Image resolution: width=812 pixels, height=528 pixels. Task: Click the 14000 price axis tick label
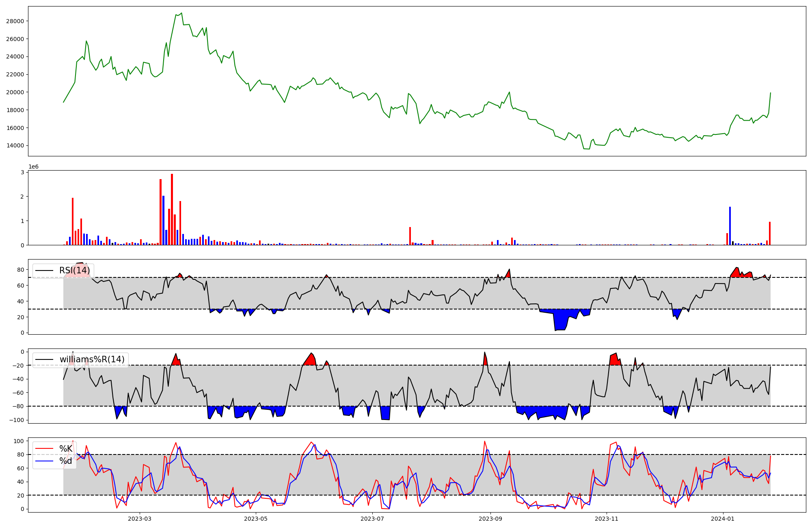tap(15, 146)
